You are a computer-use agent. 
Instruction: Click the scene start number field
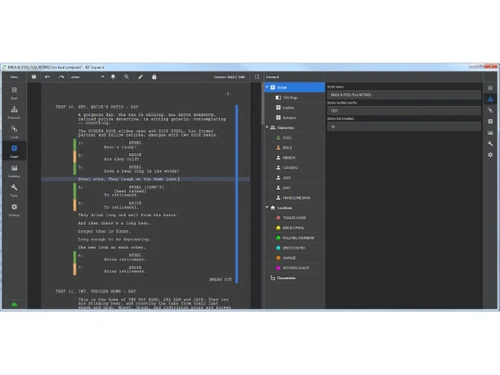coord(404,127)
